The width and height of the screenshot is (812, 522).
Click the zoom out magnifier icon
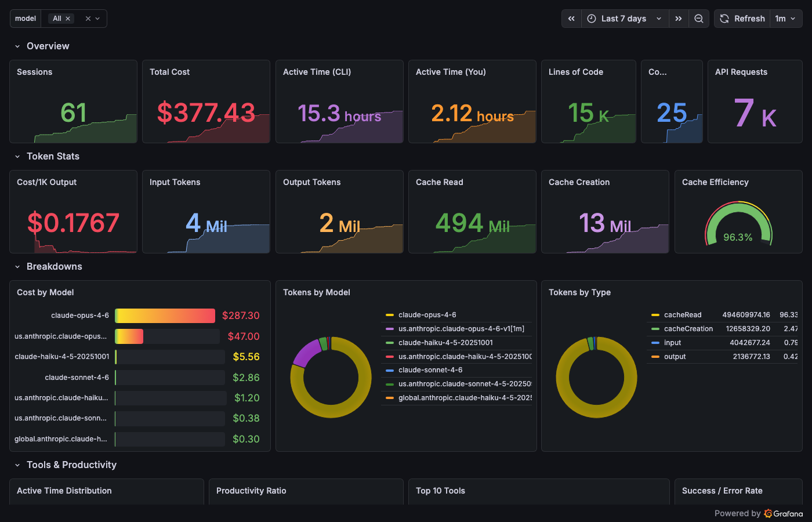pos(699,18)
